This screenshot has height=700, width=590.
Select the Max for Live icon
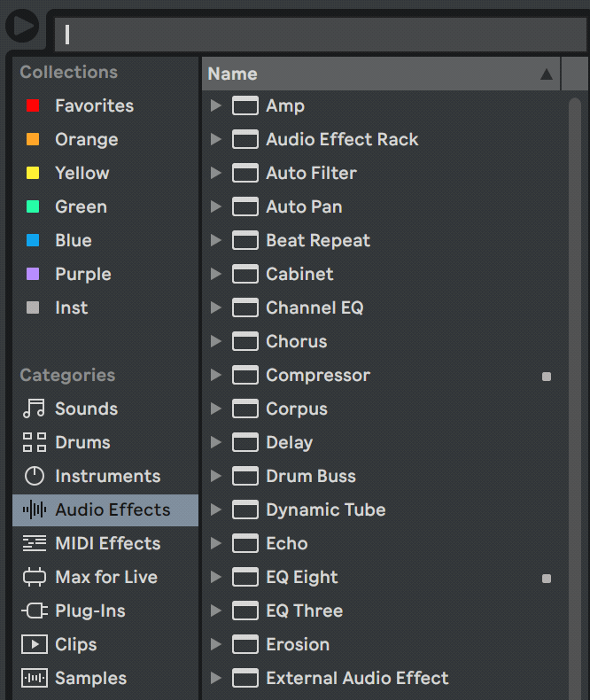[x=34, y=577]
